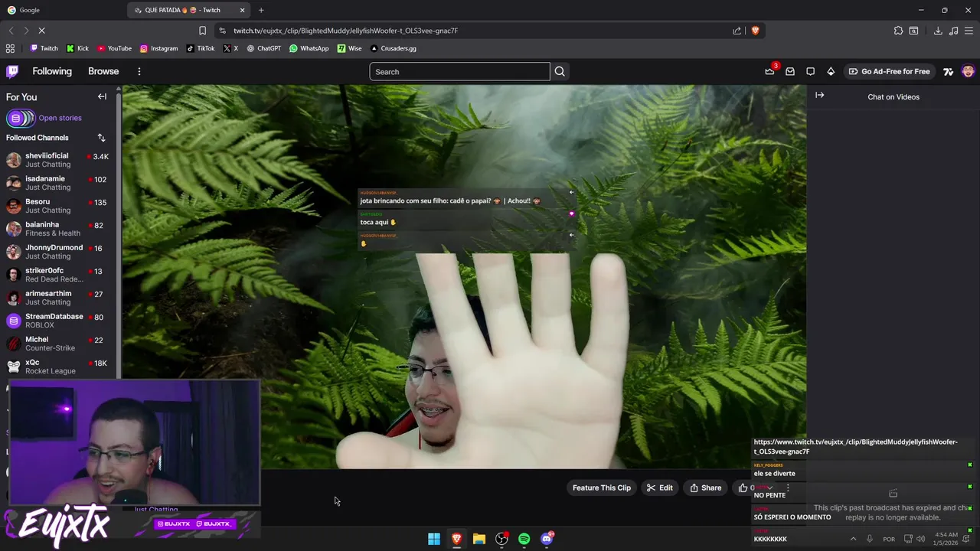Click the Share clip button
980x551 pixels.
pyautogui.click(x=705, y=487)
